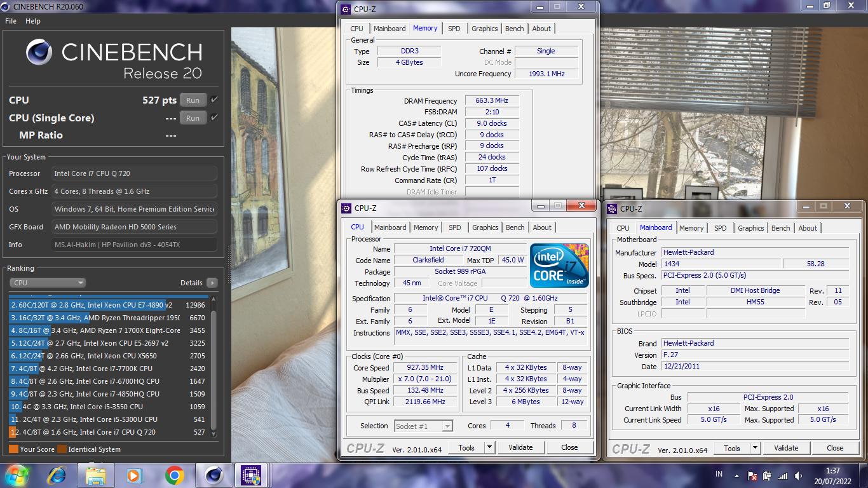Screen dimensions: 868x488
Task: Click Validate in the Mainboard window
Action: tap(786, 448)
